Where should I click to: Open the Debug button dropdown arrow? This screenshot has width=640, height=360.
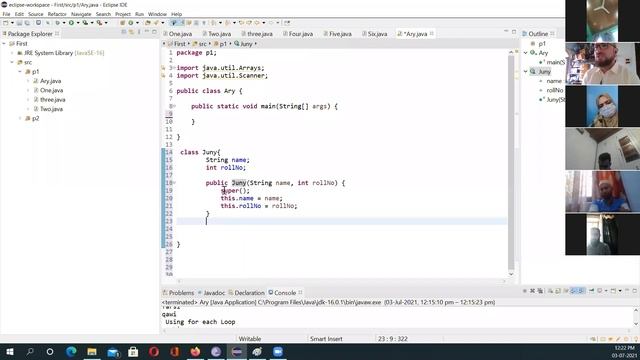coord(64,23)
